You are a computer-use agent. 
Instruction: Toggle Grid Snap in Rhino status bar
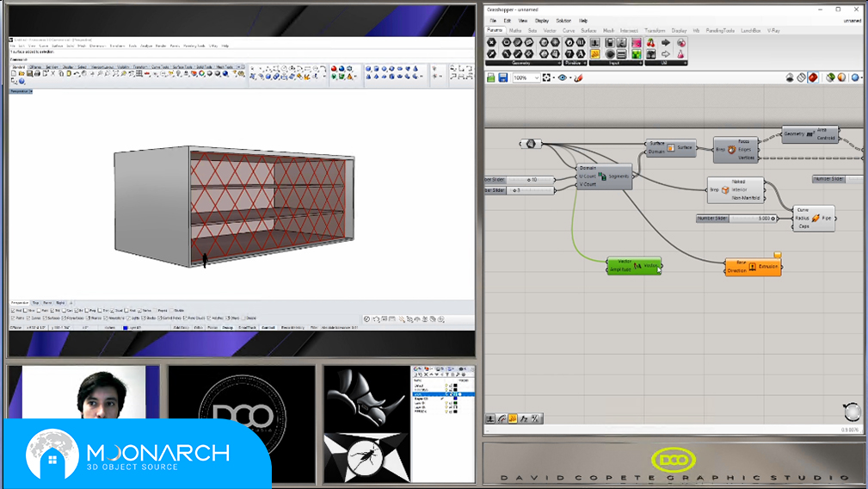point(182,327)
